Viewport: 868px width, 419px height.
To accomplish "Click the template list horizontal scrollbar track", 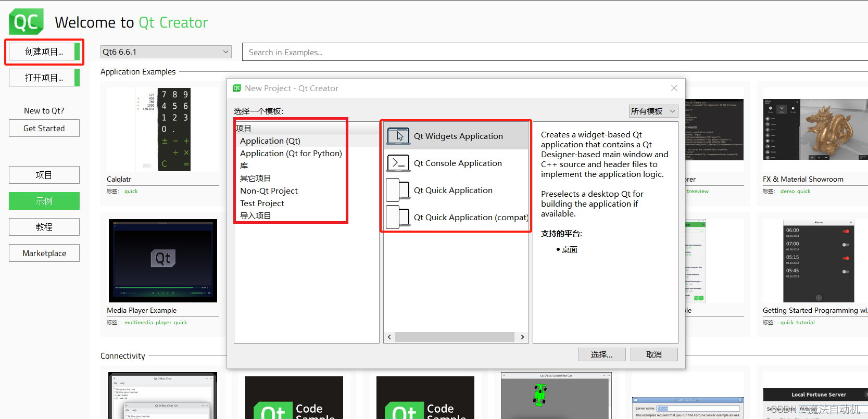I will [455, 337].
